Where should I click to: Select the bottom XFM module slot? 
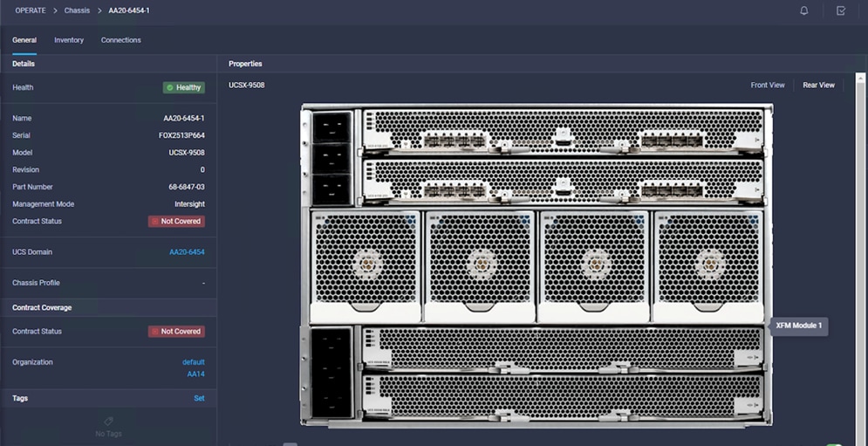pos(563,397)
